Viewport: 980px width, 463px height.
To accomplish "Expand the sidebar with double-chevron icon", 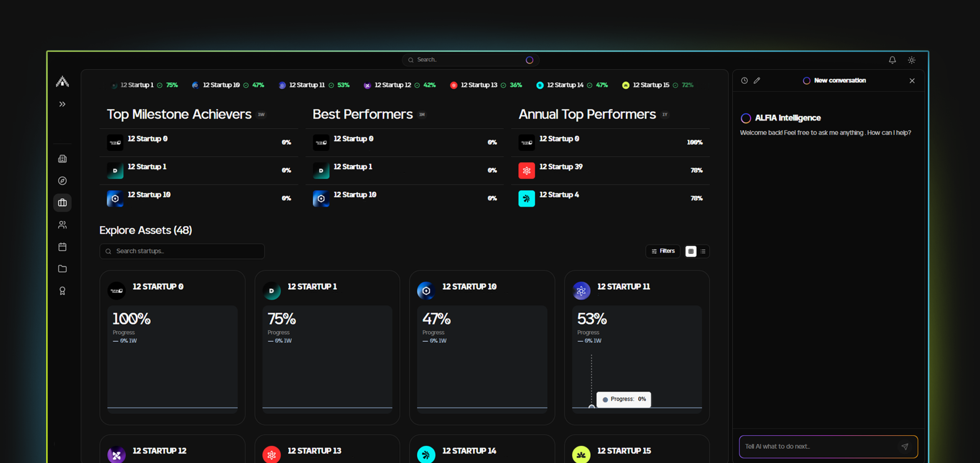I will coord(62,104).
